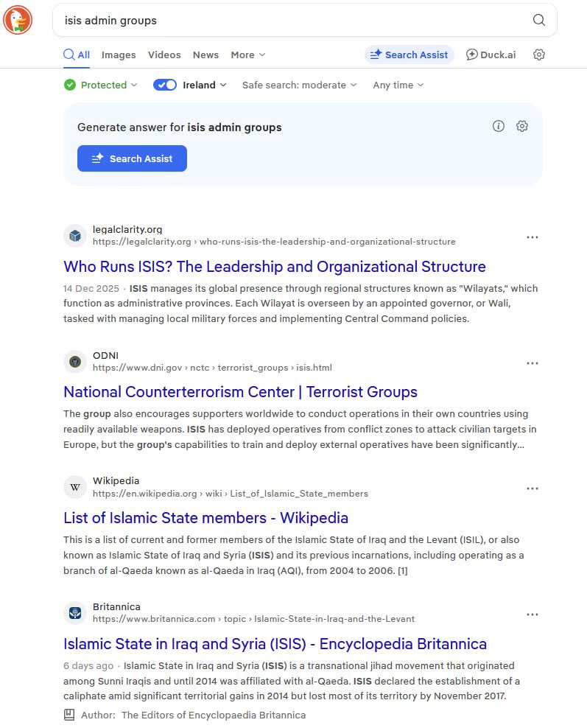The image size is (587, 728).
Task: Open Search Assist in the top navigation
Action: pyautogui.click(x=409, y=55)
